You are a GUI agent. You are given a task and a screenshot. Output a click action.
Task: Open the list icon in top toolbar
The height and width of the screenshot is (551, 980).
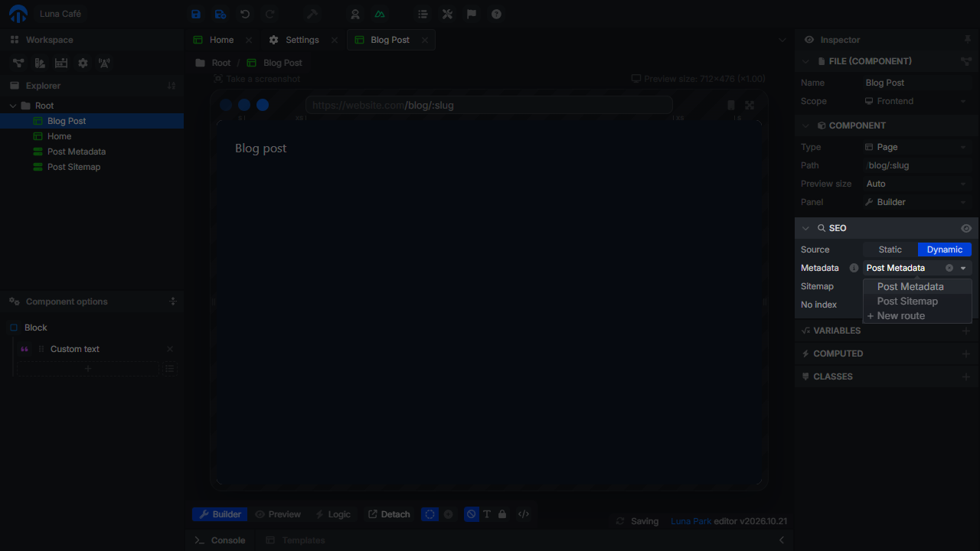click(x=423, y=14)
